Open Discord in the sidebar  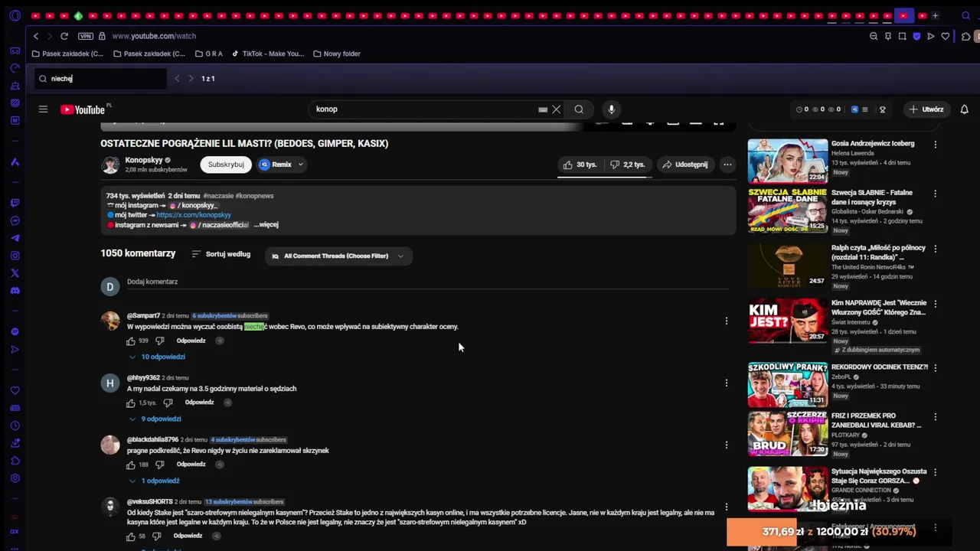coord(15,291)
